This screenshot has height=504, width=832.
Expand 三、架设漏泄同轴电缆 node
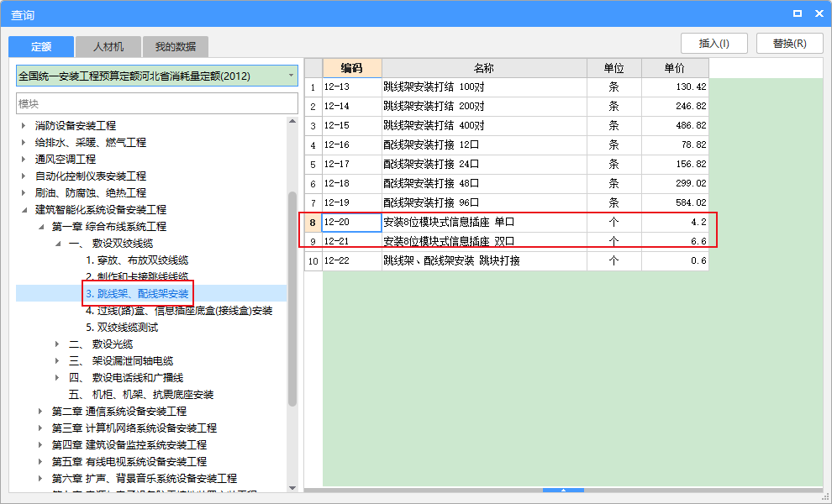point(58,361)
